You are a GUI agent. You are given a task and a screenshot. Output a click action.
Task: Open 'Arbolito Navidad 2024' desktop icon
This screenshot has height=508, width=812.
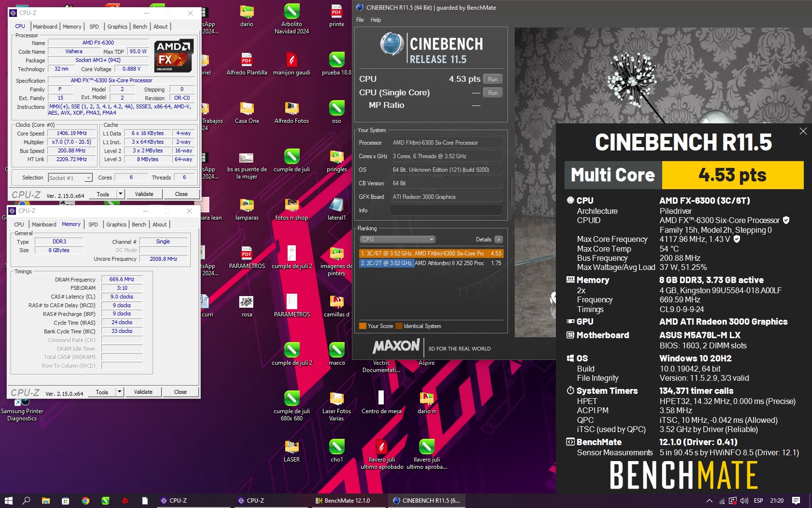click(291, 18)
